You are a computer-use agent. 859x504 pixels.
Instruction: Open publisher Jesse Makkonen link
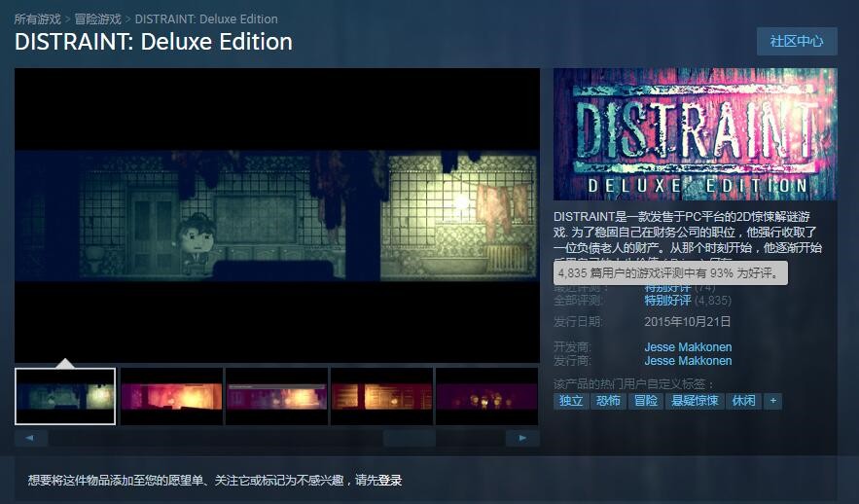tap(688, 360)
